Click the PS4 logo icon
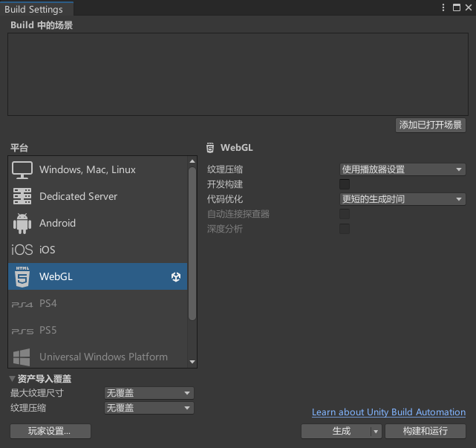The image size is (476, 448). click(x=22, y=304)
